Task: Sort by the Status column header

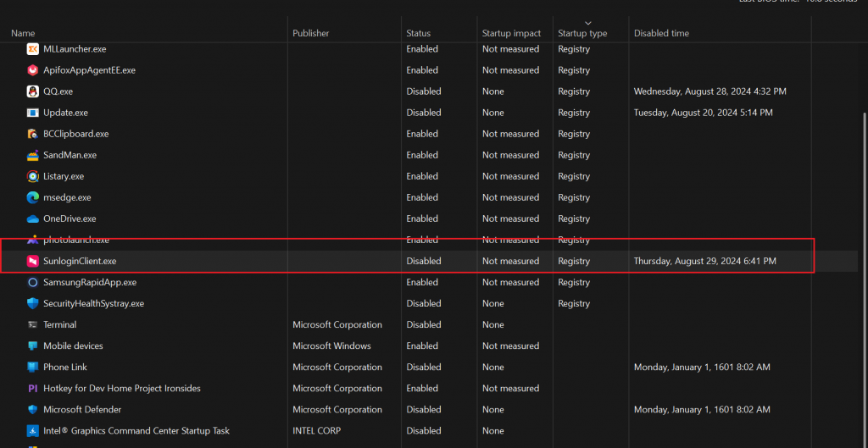Action: pos(418,33)
